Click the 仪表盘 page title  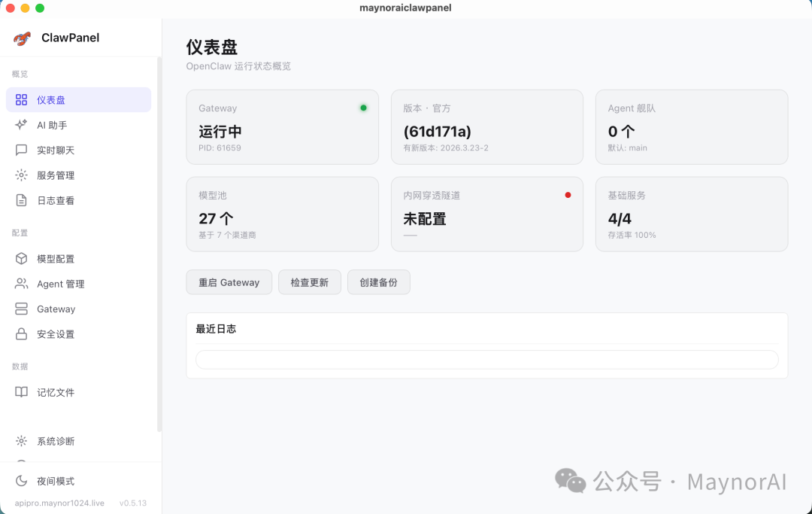point(212,47)
